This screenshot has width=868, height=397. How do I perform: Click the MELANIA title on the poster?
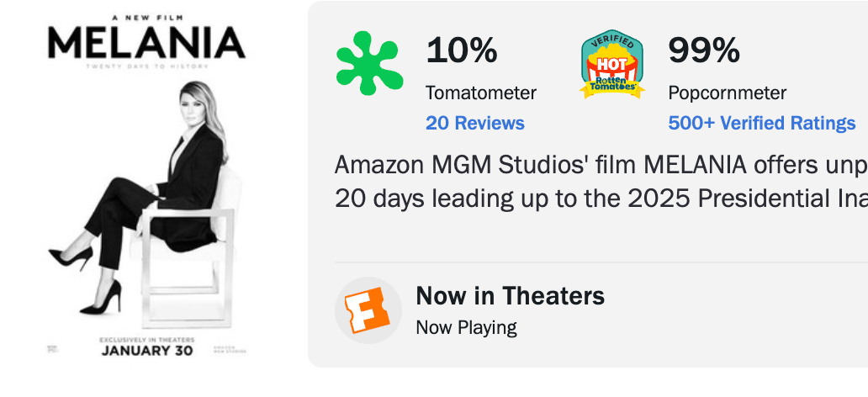click(146, 42)
